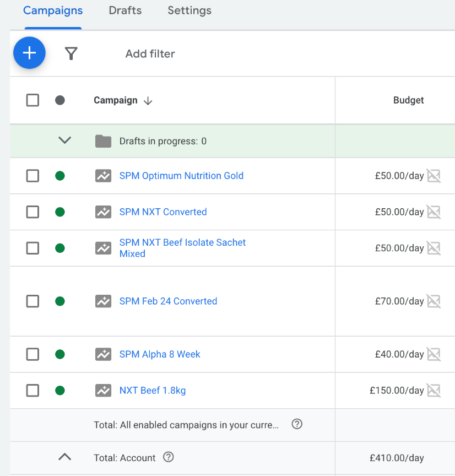Click budget chart icon for NXT Beef 1.8kg
Viewport: 455px width, 476px height.
(434, 391)
